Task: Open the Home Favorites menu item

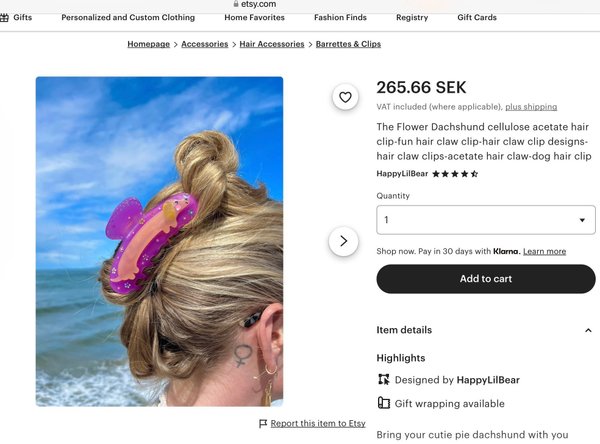Action: 254,18
